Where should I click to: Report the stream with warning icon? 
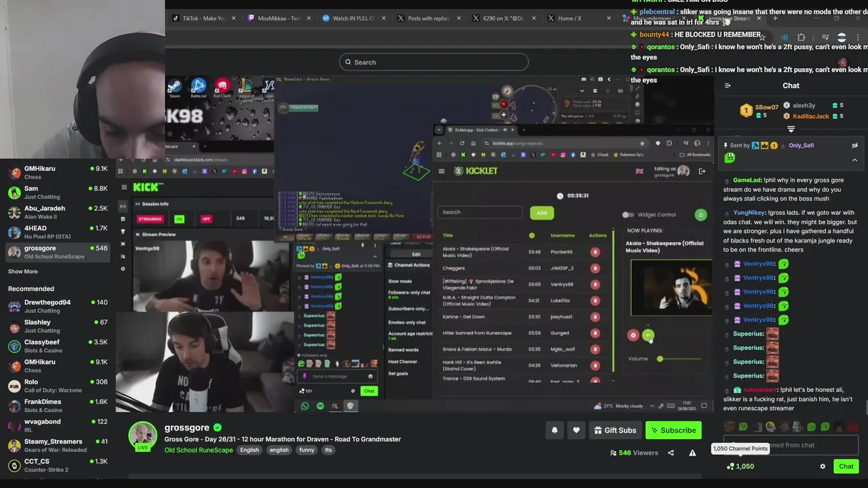point(692,453)
